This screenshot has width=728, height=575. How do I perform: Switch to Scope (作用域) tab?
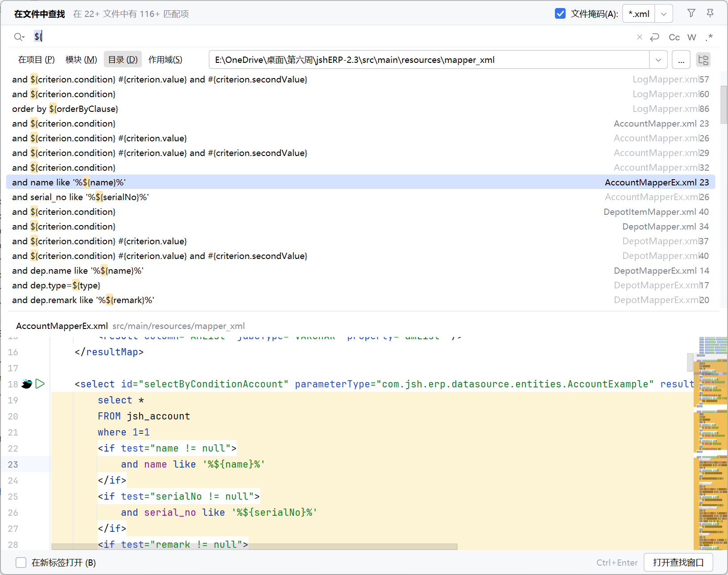tap(165, 60)
